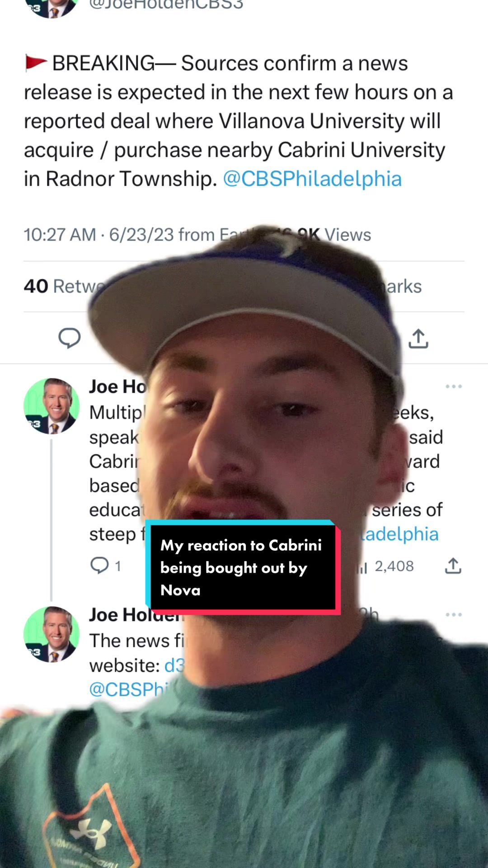This screenshot has width=488, height=868.
Task: Tap the 10:27 AM 6/23/23 timestamp
Action: pos(99,235)
